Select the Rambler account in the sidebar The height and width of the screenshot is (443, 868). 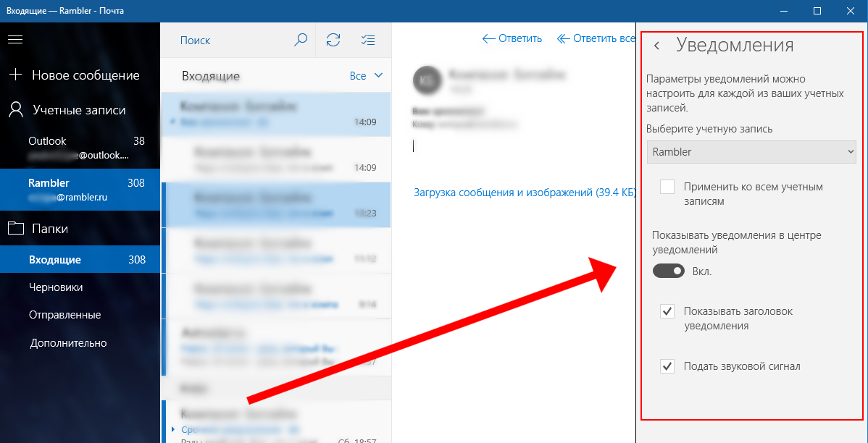click(80, 190)
